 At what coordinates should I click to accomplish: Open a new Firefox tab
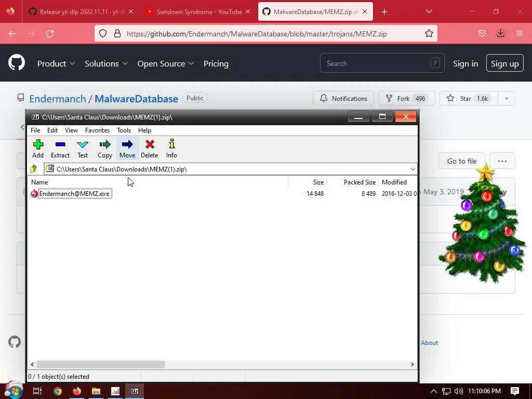[384, 12]
